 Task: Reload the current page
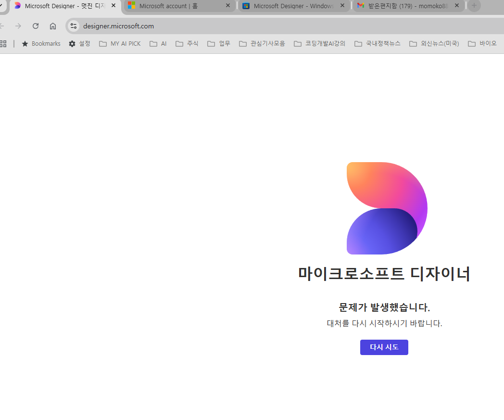pyautogui.click(x=36, y=26)
